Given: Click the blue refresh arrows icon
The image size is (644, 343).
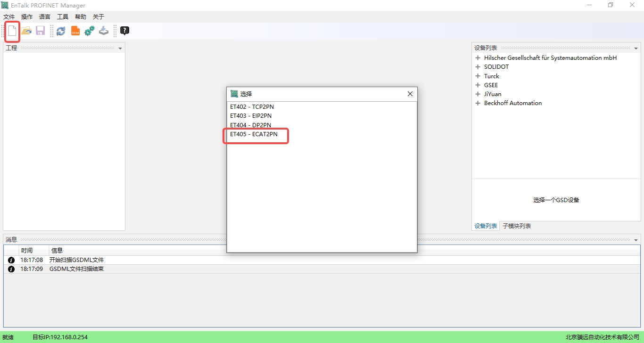Looking at the screenshot, I should click(61, 31).
